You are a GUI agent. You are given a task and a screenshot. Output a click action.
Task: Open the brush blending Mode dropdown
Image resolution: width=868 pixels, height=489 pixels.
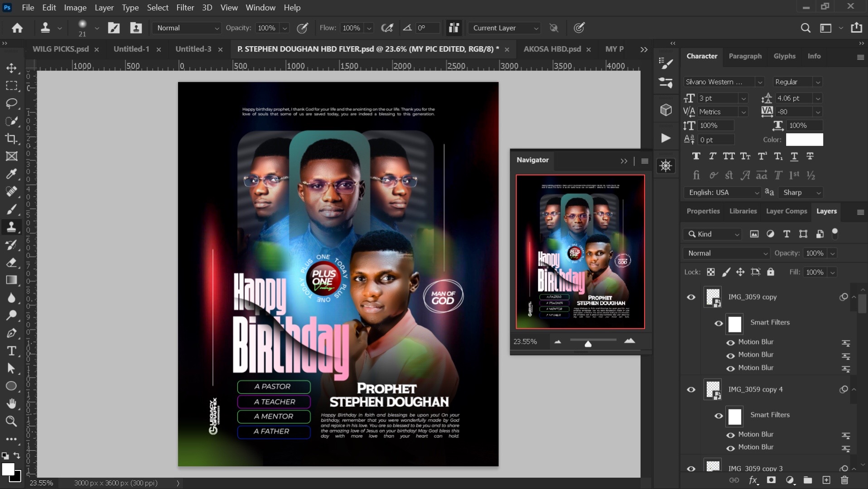187,28
